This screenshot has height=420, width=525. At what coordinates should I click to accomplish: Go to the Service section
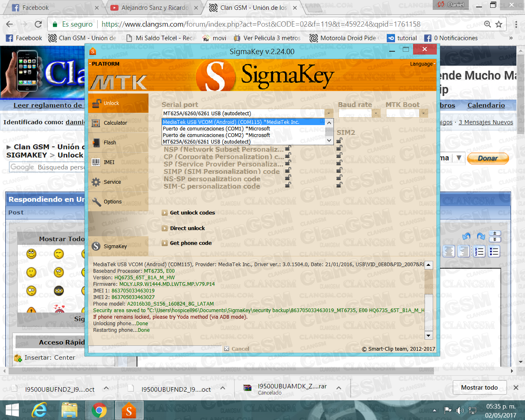click(118, 182)
